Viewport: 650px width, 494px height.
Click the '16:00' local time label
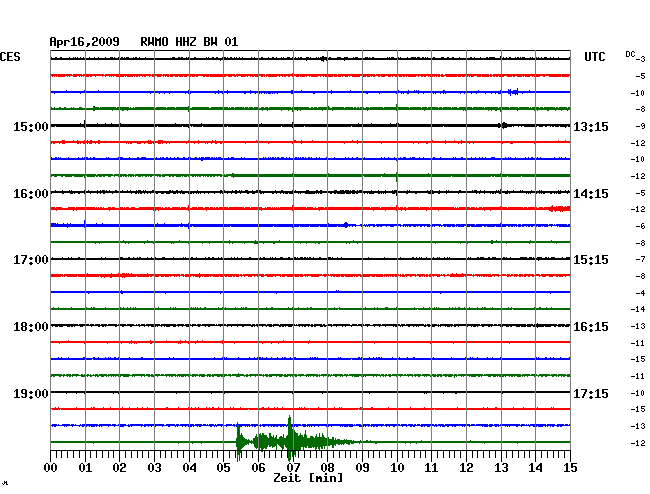click(x=31, y=194)
